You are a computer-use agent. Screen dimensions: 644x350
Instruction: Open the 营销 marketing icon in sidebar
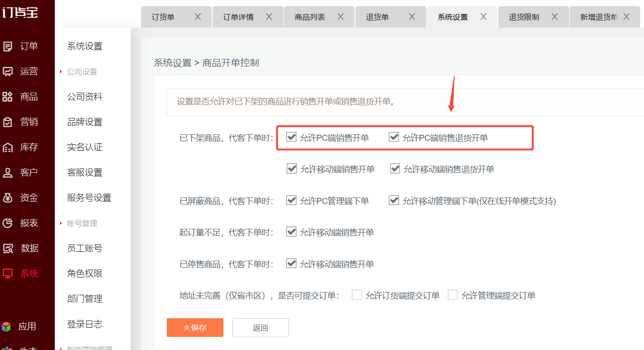[x=7, y=122]
